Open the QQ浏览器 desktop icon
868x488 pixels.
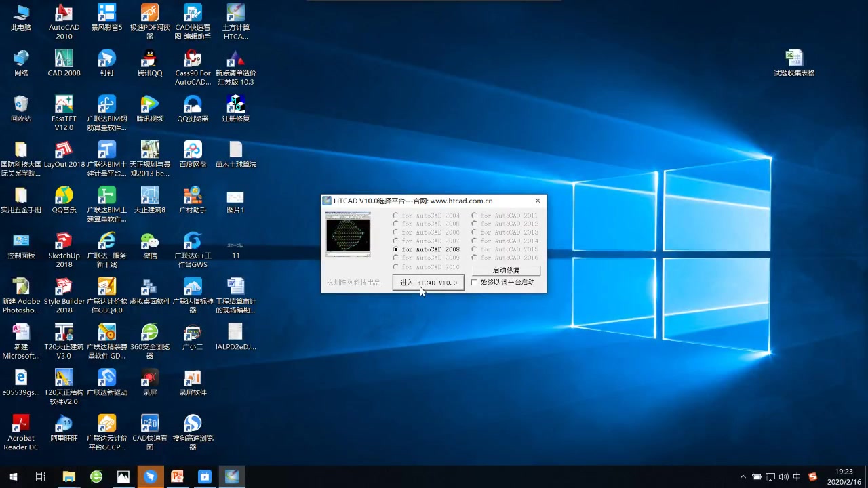[193, 108]
